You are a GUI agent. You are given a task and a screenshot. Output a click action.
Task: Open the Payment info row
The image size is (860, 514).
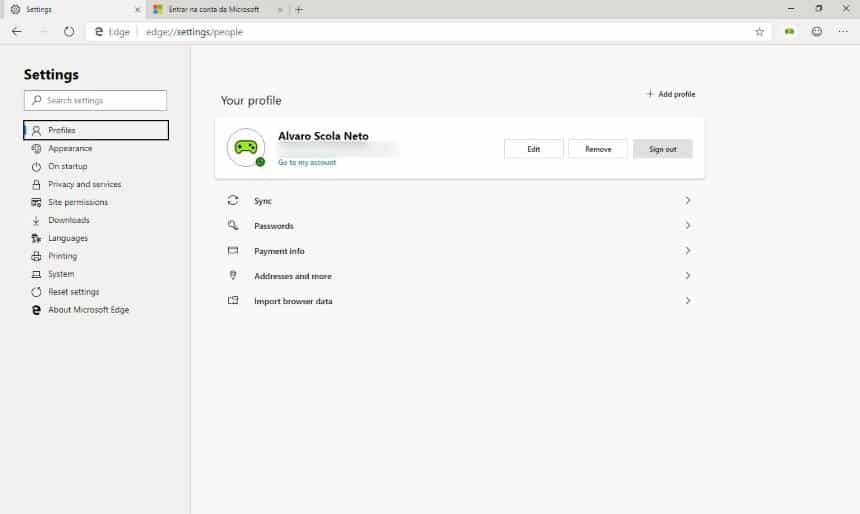[x=460, y=251]
